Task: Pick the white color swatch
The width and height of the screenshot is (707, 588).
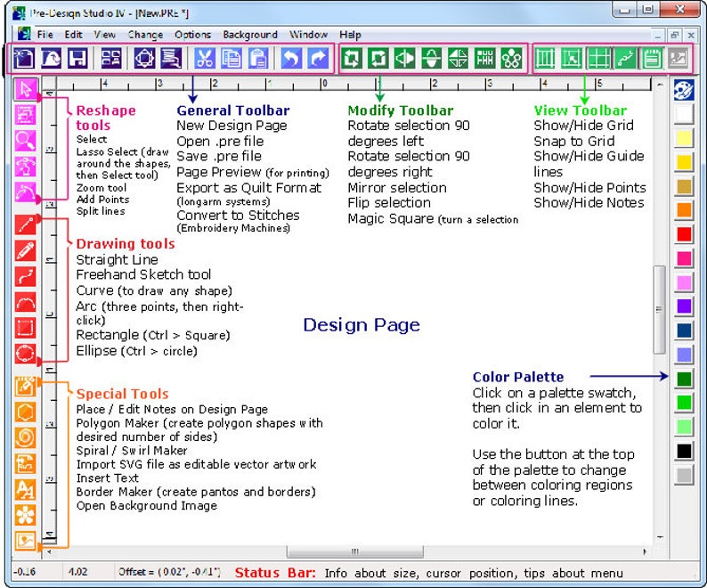Action: [x=684, y=114]
